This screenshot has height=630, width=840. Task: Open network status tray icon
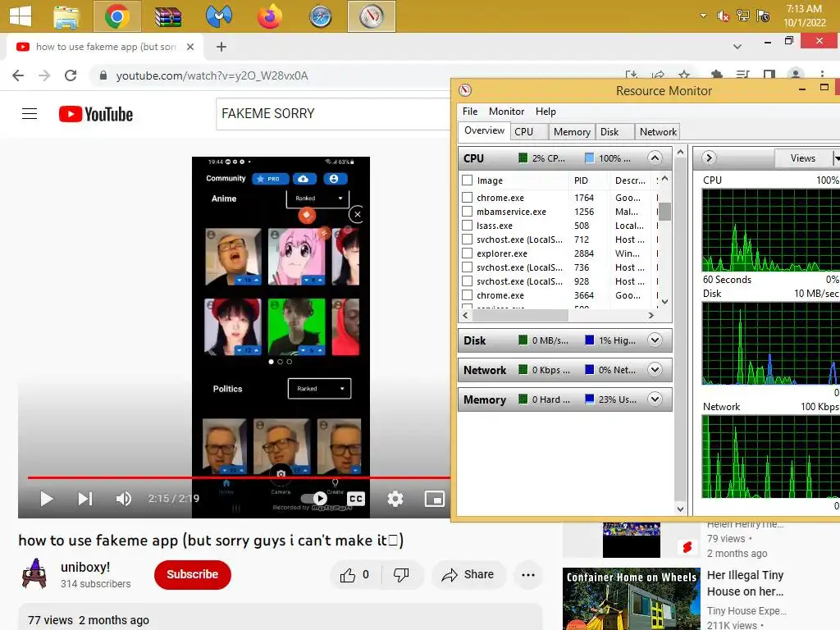[x=743, y=16]
